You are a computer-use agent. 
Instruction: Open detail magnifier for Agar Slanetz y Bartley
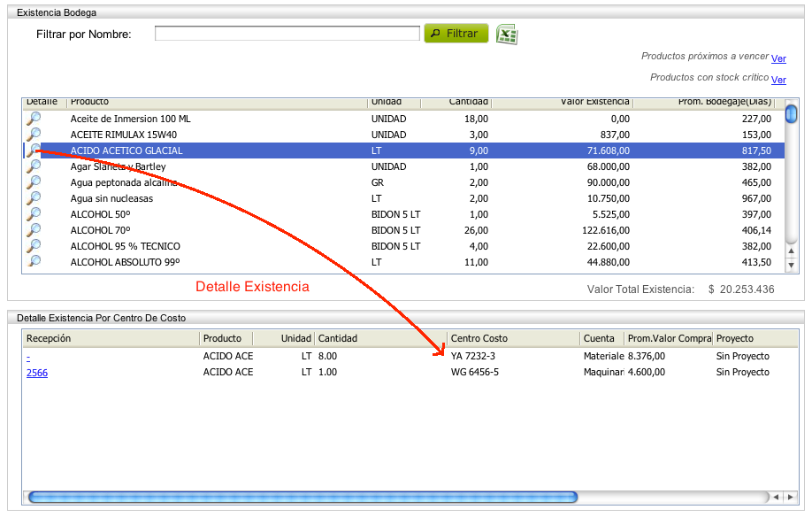34,166
